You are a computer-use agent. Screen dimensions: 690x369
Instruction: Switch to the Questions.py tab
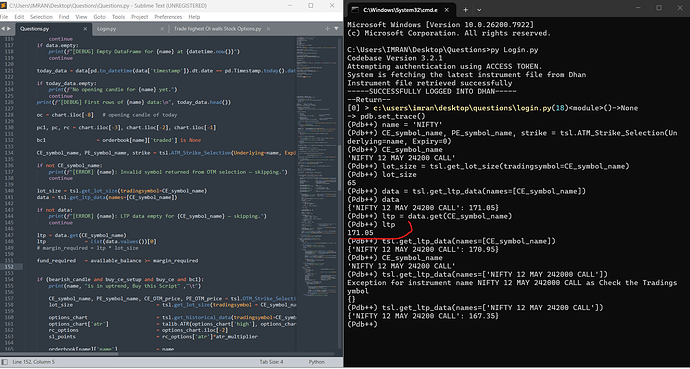coord(53,29)
